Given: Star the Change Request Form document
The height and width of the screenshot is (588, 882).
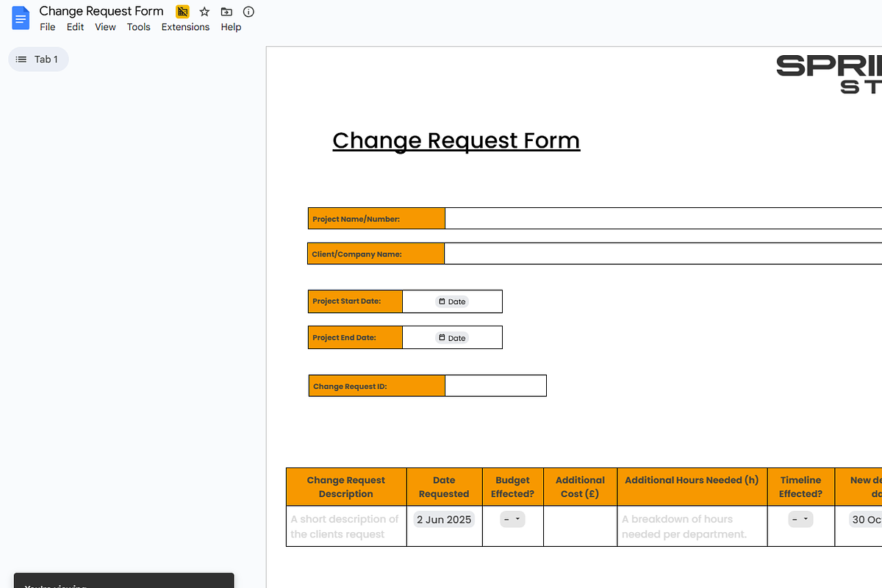Looking at the screenshot, I should tap(204, 12).
